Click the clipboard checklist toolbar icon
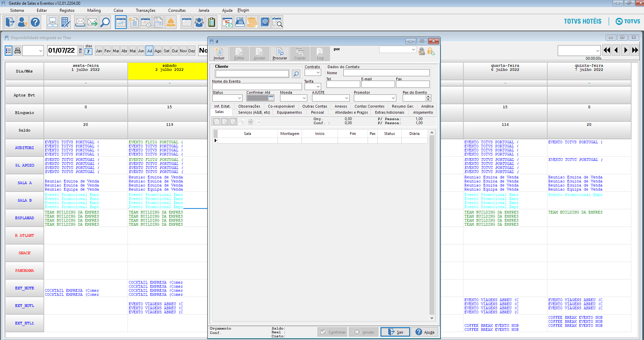The width and height of the screenshot is (644, 340). [x=212, y=22]
